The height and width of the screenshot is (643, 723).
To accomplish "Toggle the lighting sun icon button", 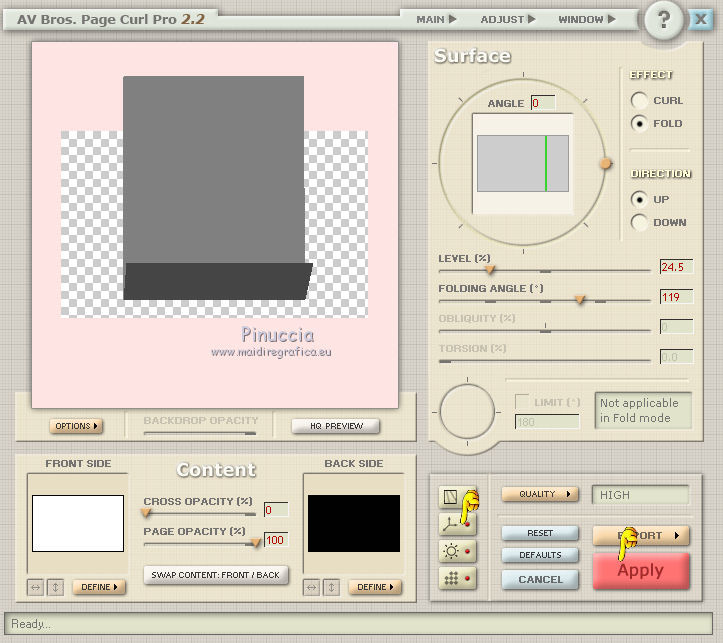I will click(x=457, y=551).
